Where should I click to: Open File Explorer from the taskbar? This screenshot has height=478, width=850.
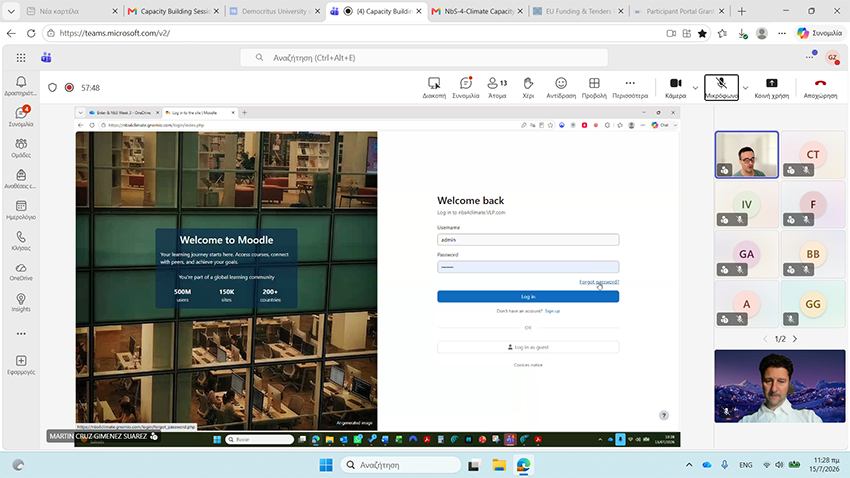[499, 464]
